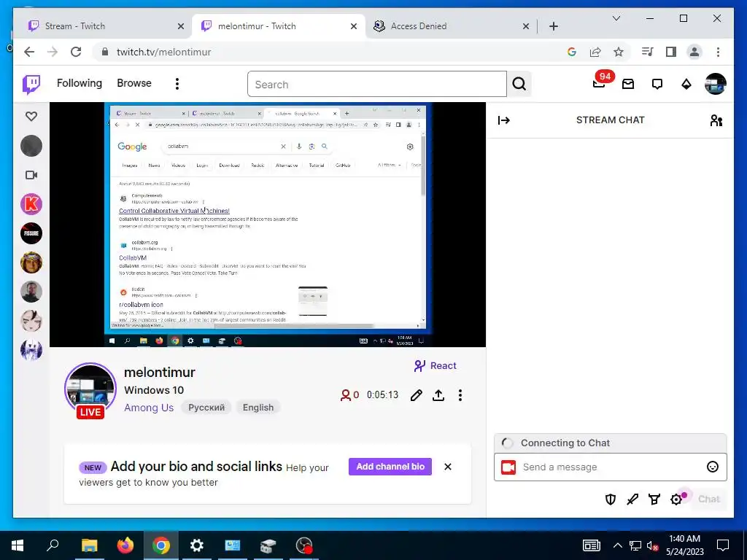This screenshot has width=747, height=560.
Task: Open the Twitch home logo
Action: (31, 85)
